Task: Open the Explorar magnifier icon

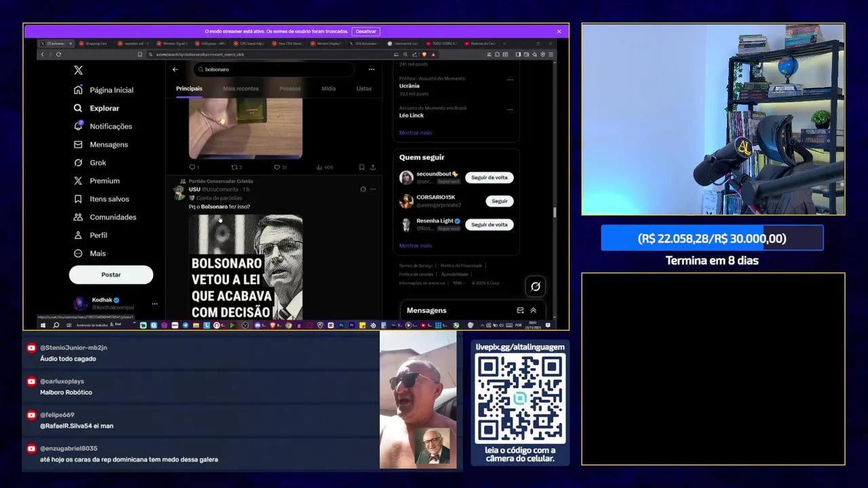Action: 78,108
